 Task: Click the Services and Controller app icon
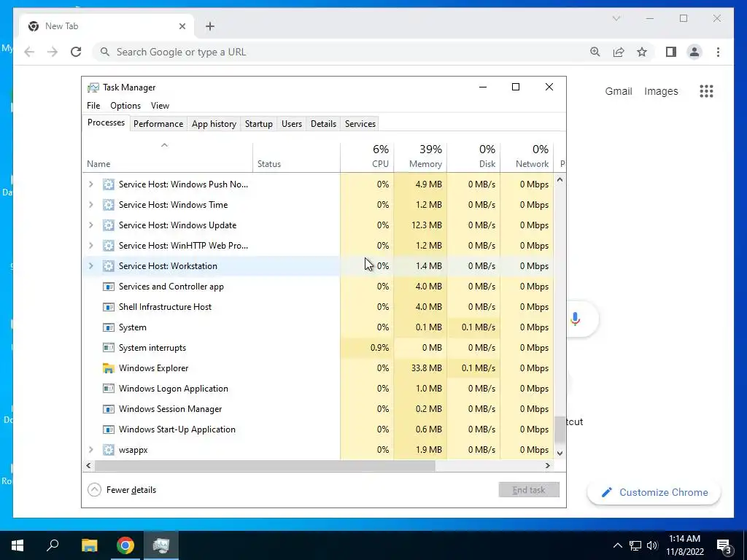pos(109,287)
